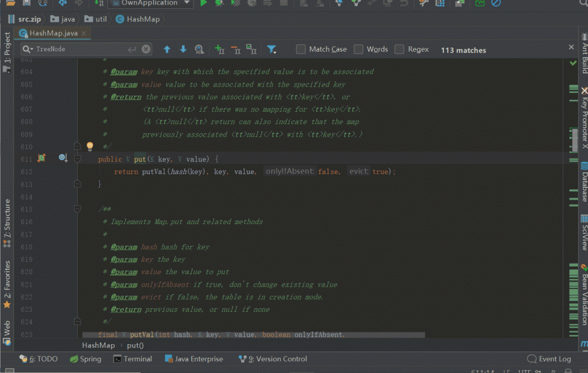This screenshot has height=373, width=588.
Task: Click the yellow lightbulb intention icon
Action: (x=90, y=146)
